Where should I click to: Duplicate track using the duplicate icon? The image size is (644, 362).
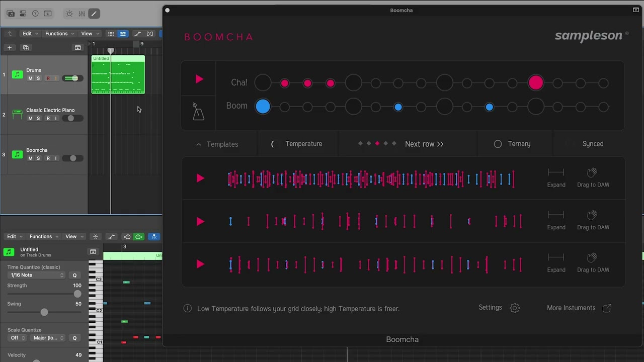pyautogui.click(x=26, y=48)
